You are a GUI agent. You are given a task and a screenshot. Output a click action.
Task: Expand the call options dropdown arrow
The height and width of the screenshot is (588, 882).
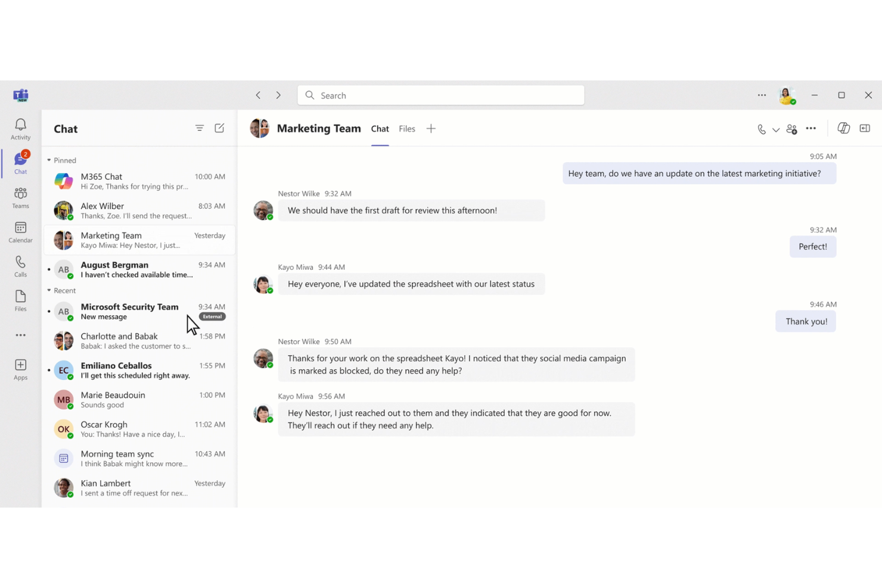coord(776,129)
